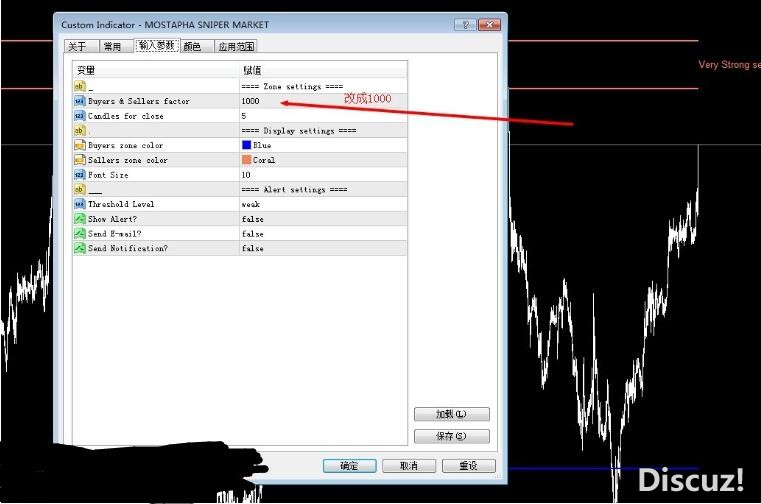Viewport: 761px width, 504px height.
Task: Click the dialog help question-mark button
Action: coord(465,25)
